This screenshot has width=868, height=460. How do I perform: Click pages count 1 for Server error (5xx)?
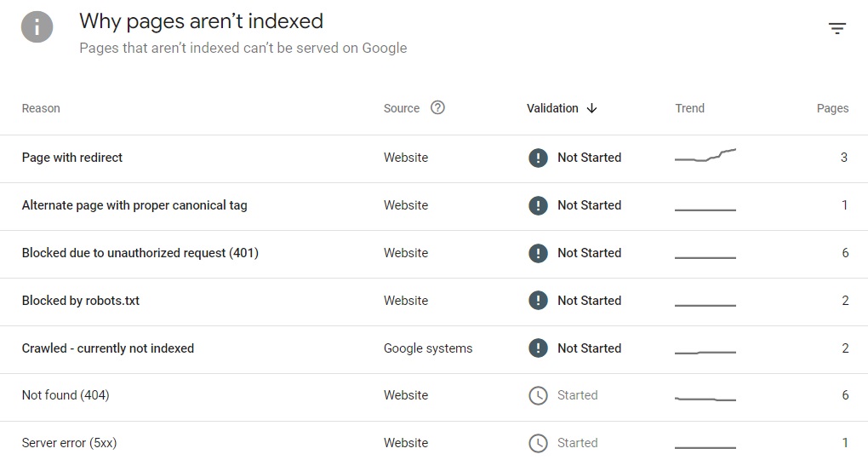(x=845, y=443)
